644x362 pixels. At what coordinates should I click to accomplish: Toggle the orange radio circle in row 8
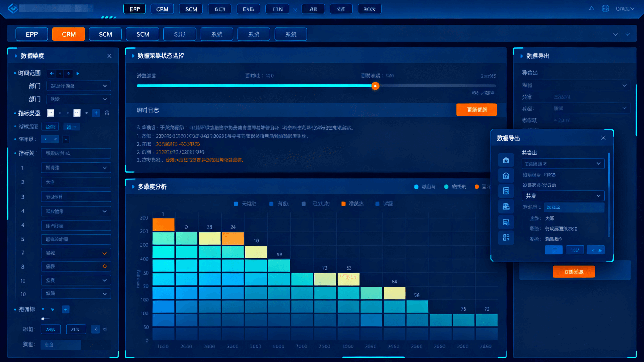point(105,266)
